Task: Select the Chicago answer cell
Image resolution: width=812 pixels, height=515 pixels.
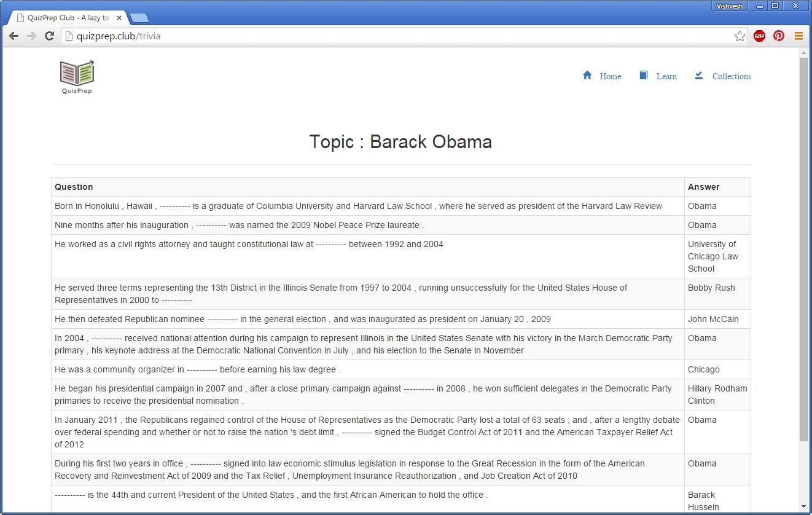Action: pos(717,369)
